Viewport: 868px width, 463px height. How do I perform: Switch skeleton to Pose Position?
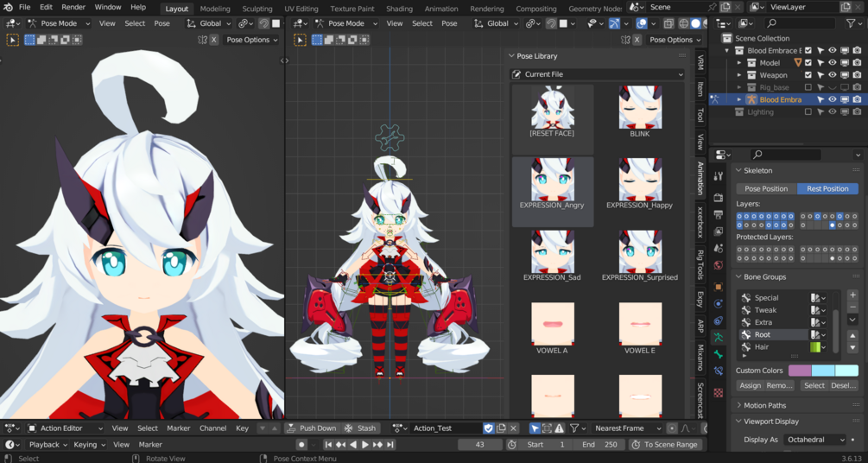pos(766,189)
